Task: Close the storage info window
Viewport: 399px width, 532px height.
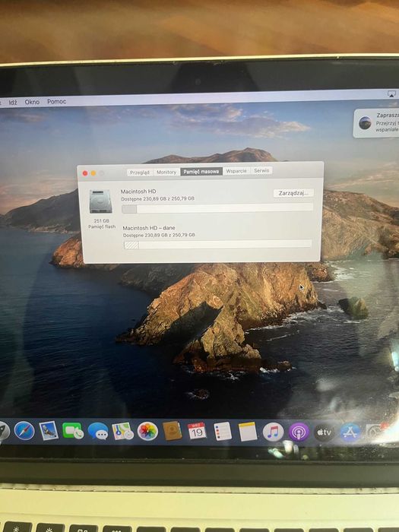Action: (x=85, y=173)
